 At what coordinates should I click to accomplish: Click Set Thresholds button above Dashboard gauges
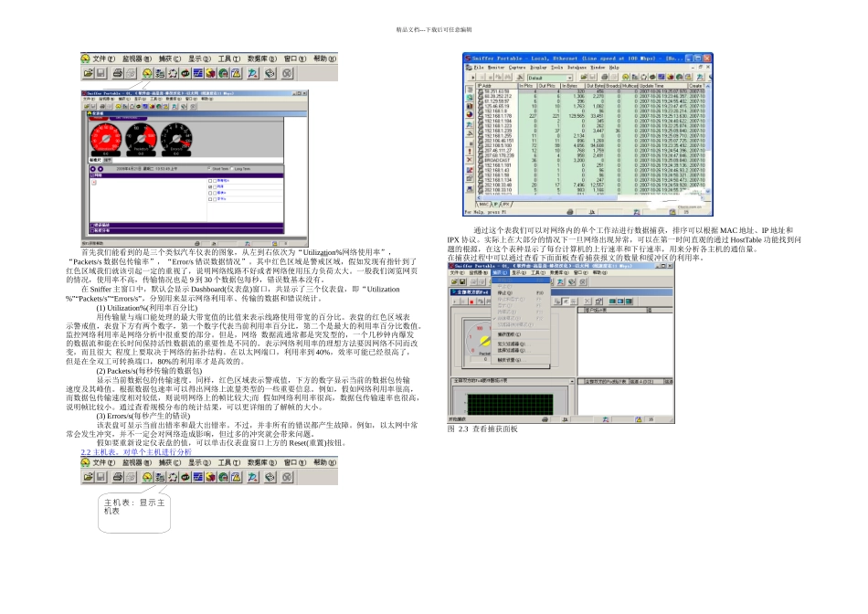[x=128, y=118]
